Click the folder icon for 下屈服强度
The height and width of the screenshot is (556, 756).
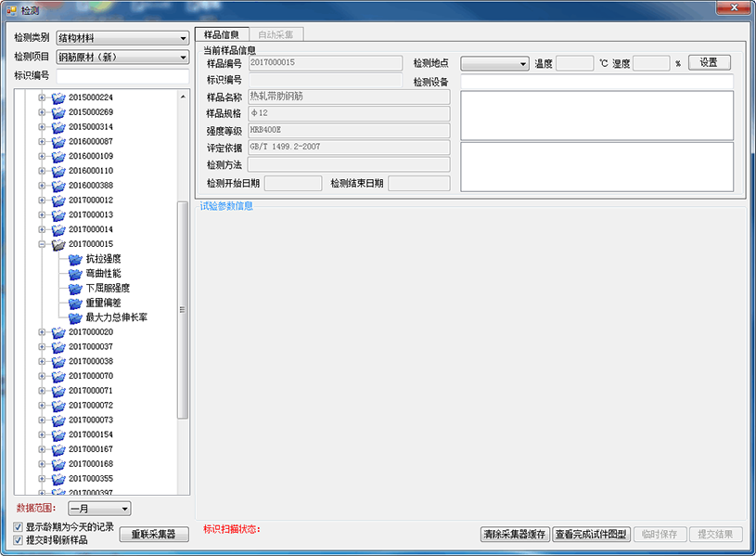coord(76,289)
